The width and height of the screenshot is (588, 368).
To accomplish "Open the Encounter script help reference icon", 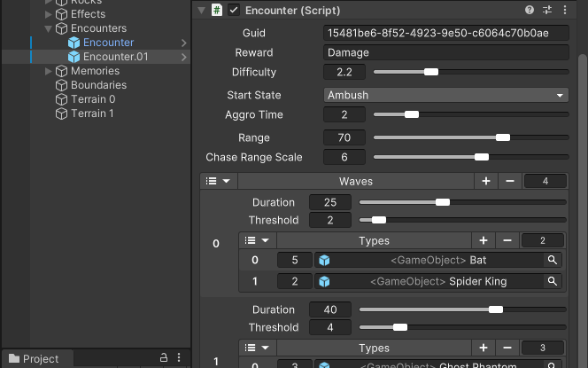I will 530,10.
